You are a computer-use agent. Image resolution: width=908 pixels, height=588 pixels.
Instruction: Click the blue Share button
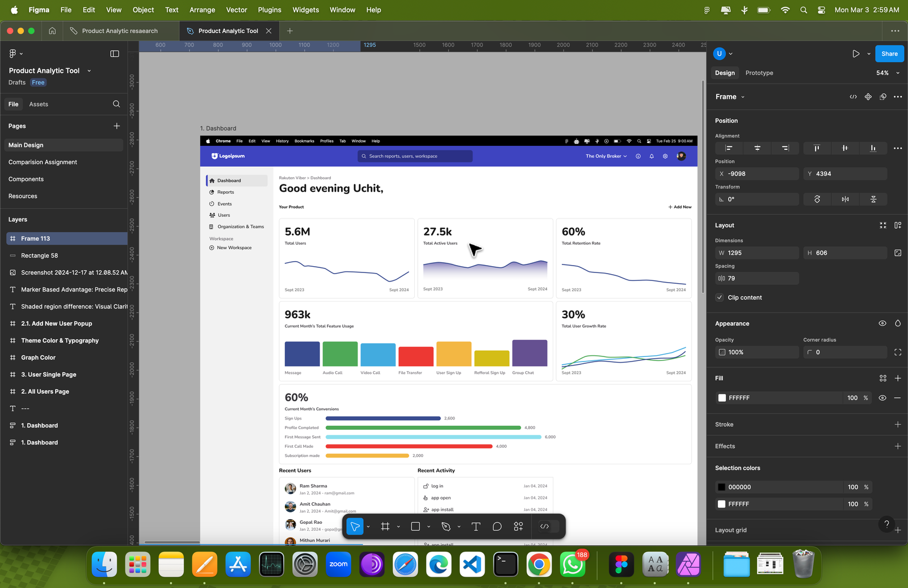889,54
